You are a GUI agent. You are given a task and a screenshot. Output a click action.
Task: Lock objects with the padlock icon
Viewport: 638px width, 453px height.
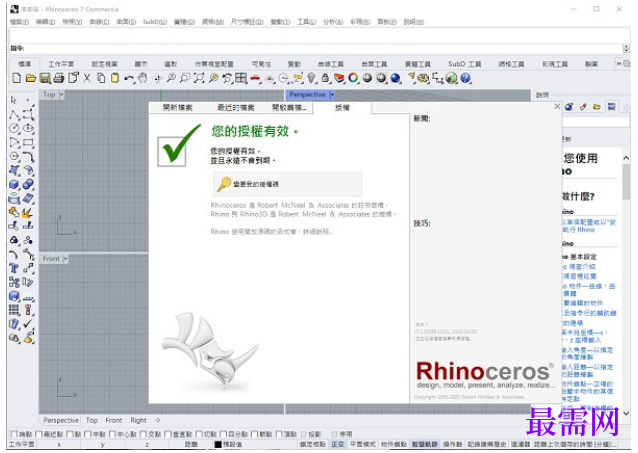(326, 78)
